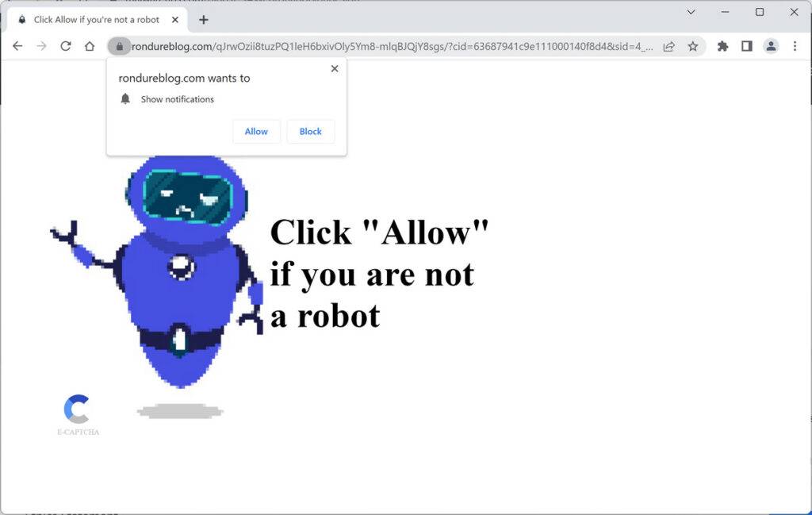
Task: Click the tab search chevron near window controls
Action: 691,13
